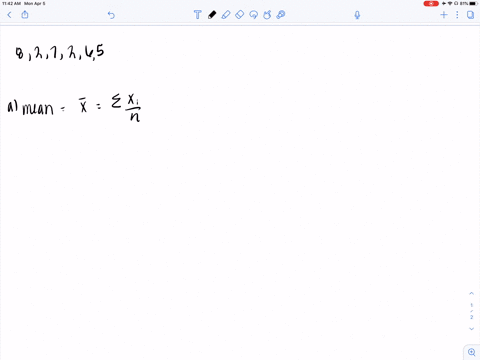Open the page thumbnails view icon
This screenshot has width=480, height=360.
(x=470, y=15)
